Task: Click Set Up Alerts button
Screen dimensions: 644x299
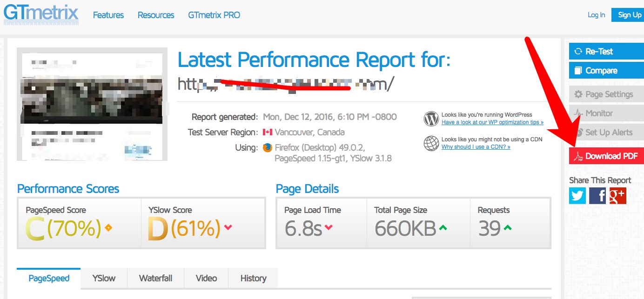Action: 606,133
